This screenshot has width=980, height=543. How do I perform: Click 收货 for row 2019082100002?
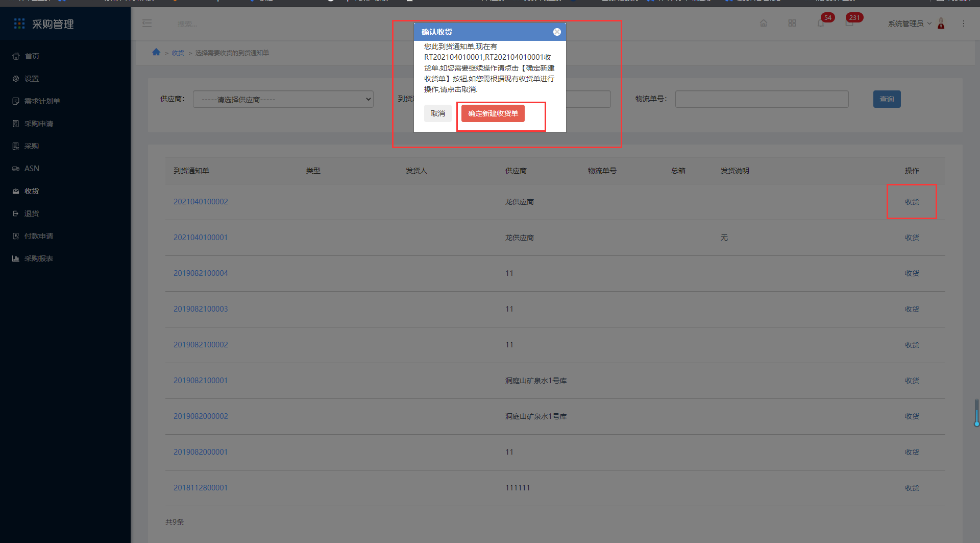pos(912,345)
